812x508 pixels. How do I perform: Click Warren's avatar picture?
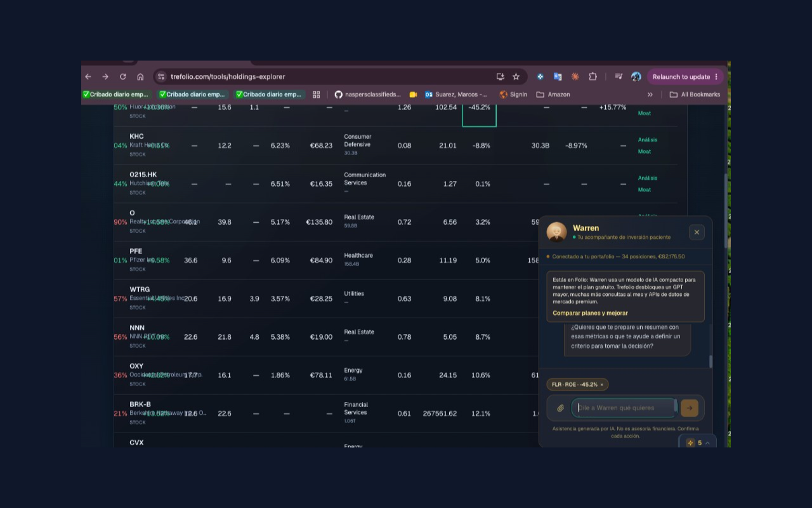click(x=557, y=232)
